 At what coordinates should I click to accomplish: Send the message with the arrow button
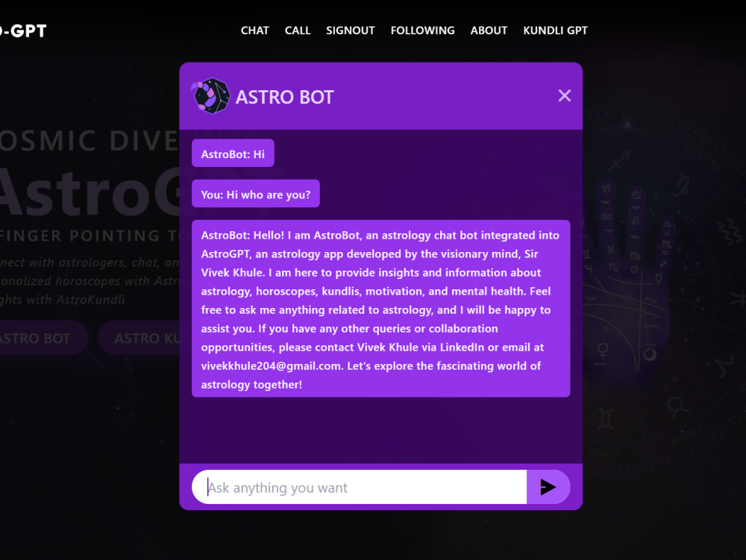click(x=548, y=487)
